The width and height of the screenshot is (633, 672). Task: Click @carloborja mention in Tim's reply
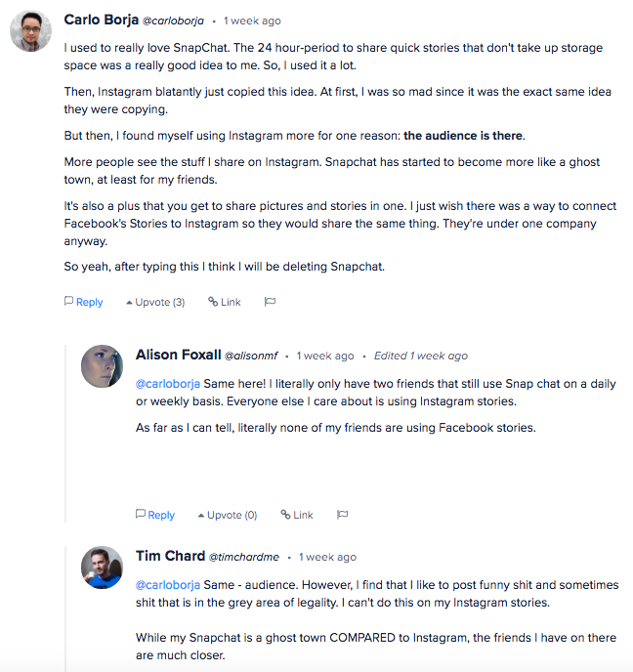coord(168,585)
